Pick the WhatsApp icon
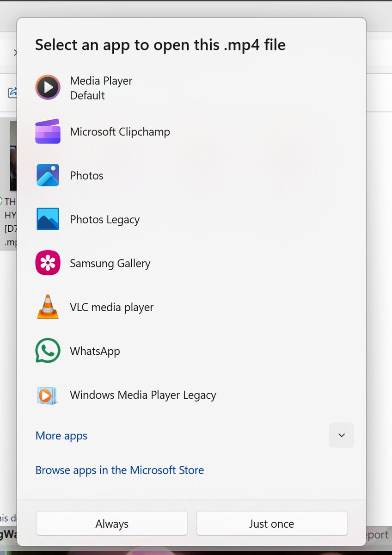 point(48,351)
